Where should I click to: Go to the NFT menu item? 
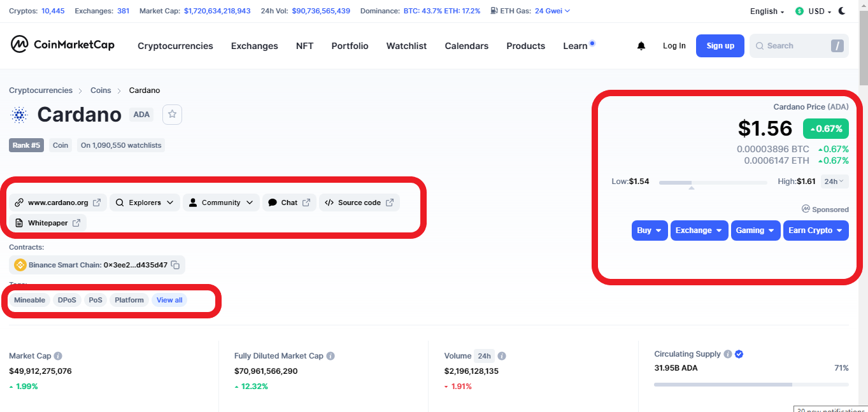point(305,46)
